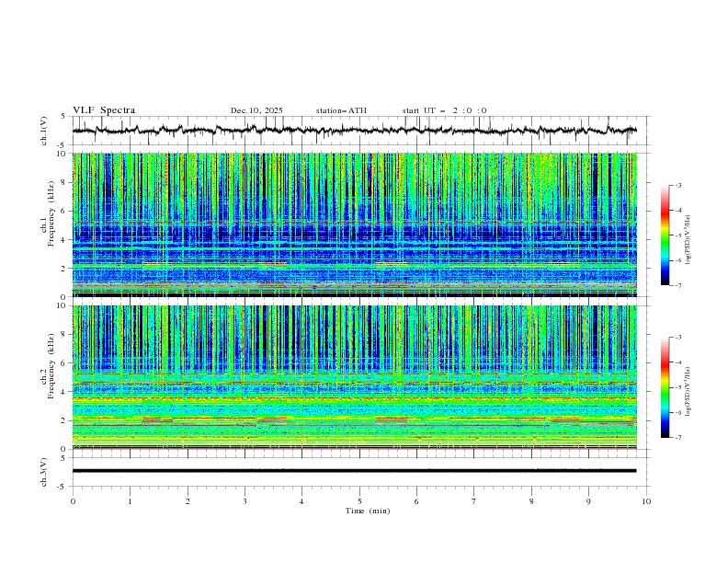
Task: Click time axis tick label "7"
Action: (474, 501)
